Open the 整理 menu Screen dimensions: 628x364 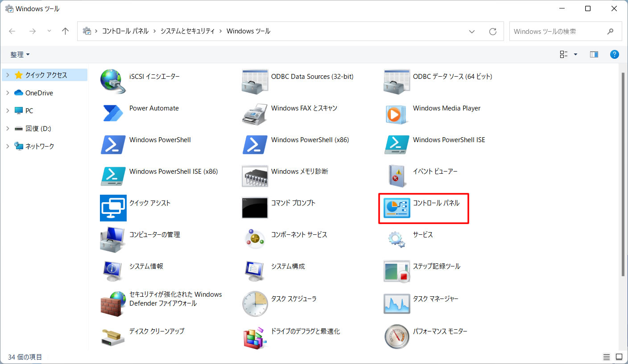[20, 54]
